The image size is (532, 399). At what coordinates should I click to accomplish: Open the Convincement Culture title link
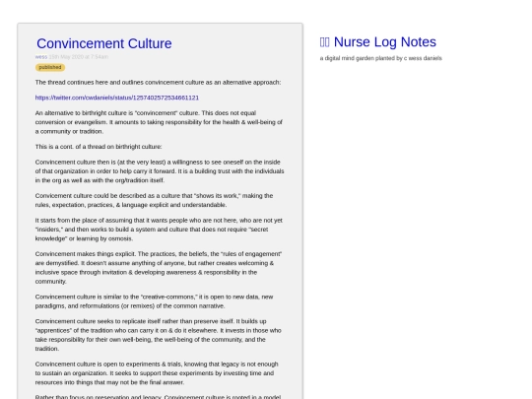(104, 43)
